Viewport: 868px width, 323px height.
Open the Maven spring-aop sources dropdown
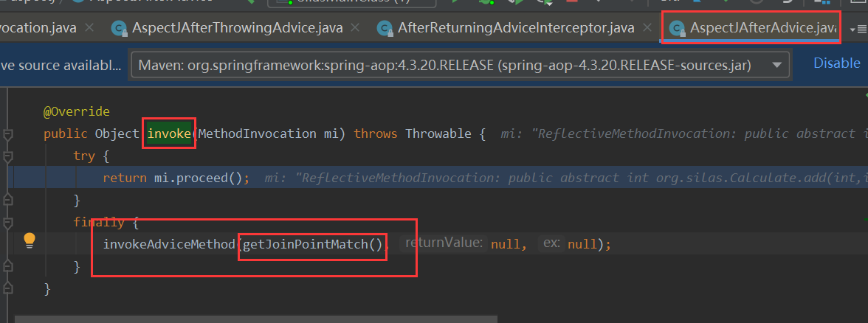coord(459,65)
